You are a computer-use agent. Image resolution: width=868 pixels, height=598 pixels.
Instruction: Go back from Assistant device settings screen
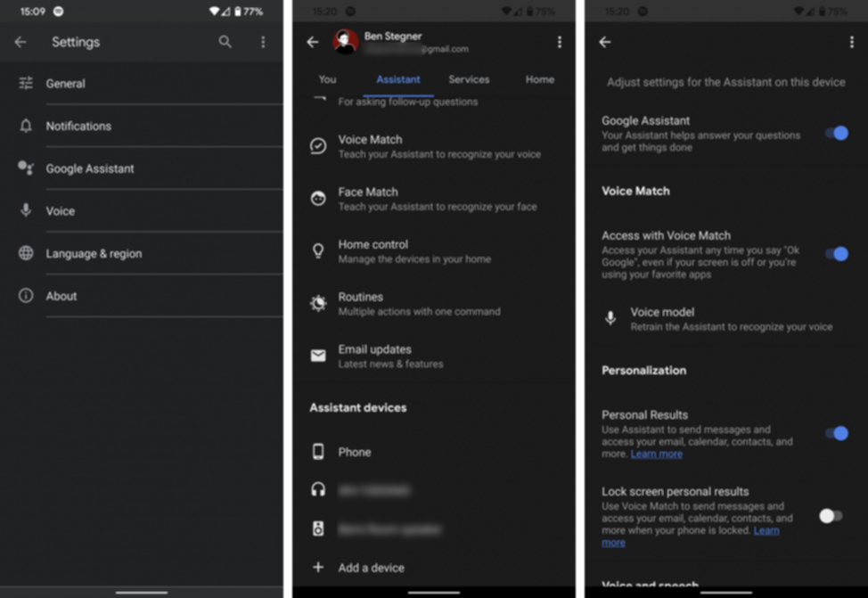(x=605, y=42)
